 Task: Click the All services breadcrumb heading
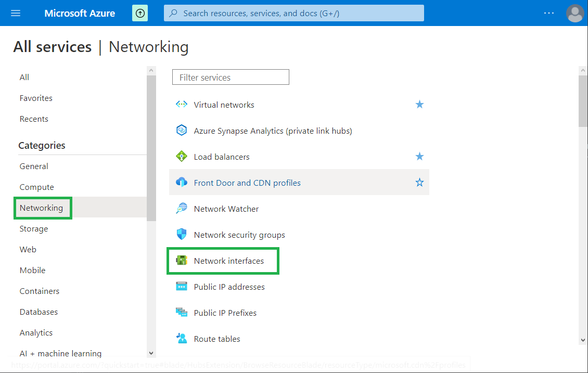tap(52, 47)
